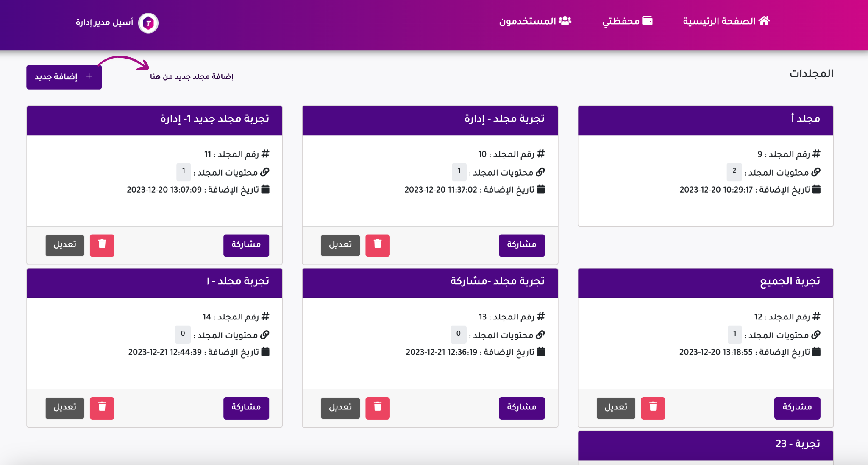Viewport: 868px width, 465px height.
Task: Delete folder number 14 using trash button
Action: pyautogui.click(x=102, y=408)
